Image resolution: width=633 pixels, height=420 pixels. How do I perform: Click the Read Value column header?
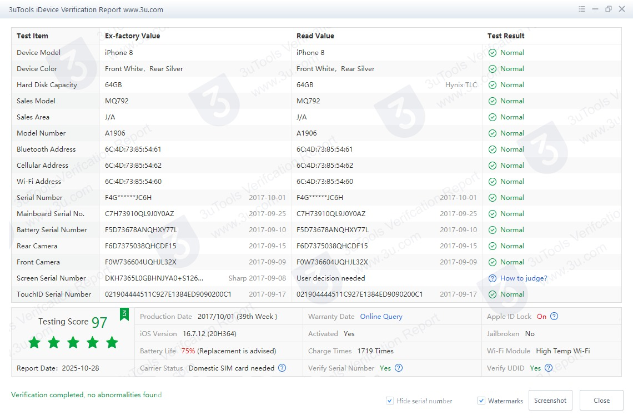(318, 34)
